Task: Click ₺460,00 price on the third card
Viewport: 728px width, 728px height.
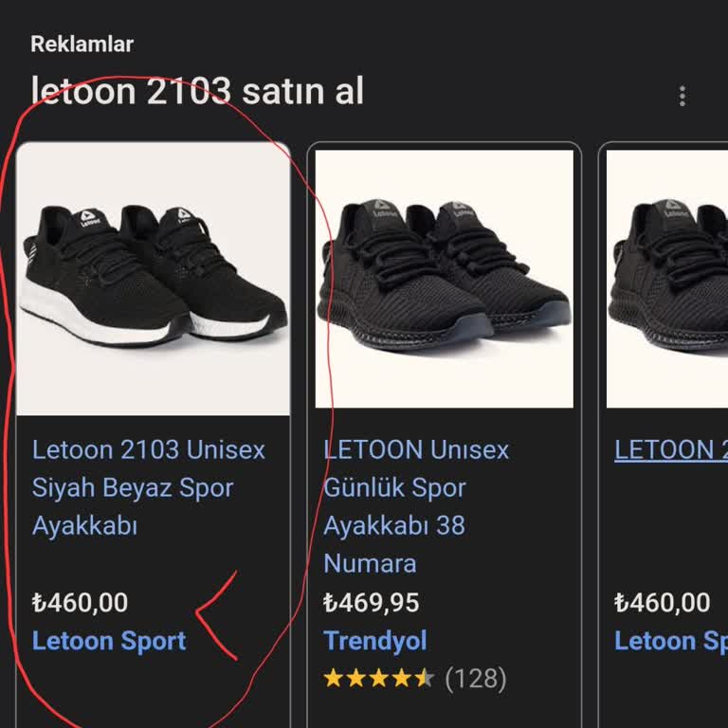Action: (663, 603)
